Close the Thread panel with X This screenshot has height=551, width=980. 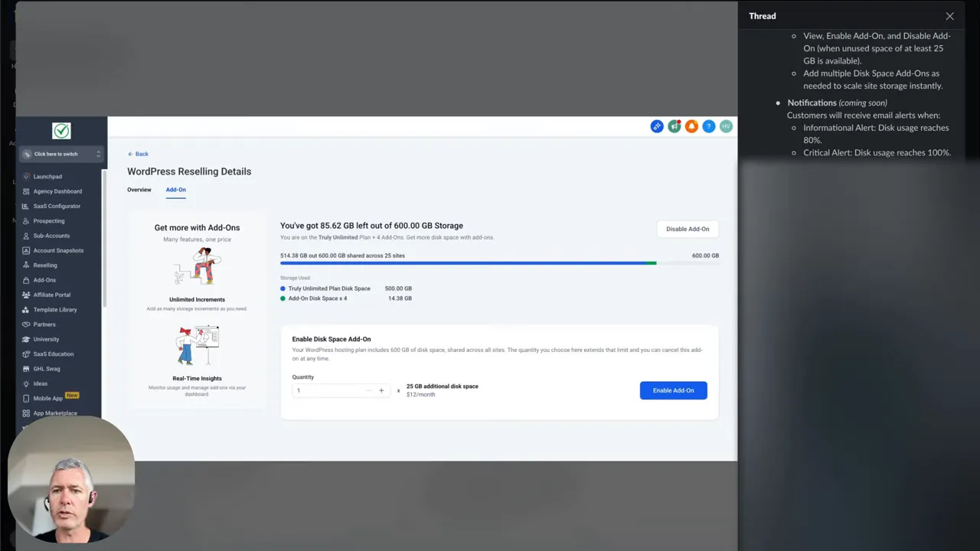949,16
